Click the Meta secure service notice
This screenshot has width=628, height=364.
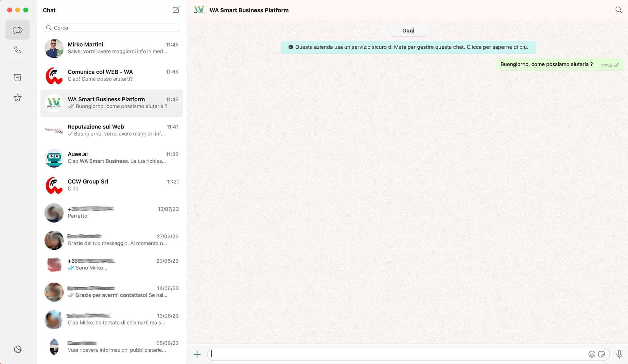click(408, 47)
